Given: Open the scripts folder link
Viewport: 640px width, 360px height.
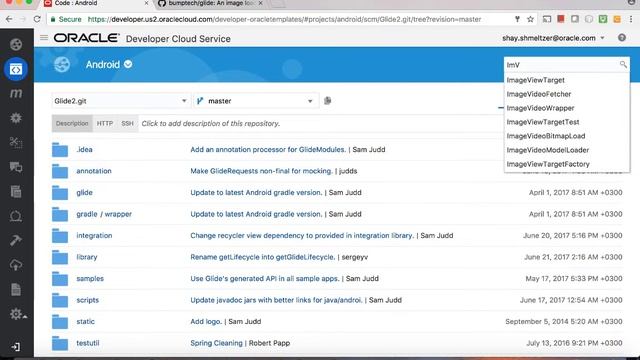Looking at the screenshot, I should coord(87,300).
